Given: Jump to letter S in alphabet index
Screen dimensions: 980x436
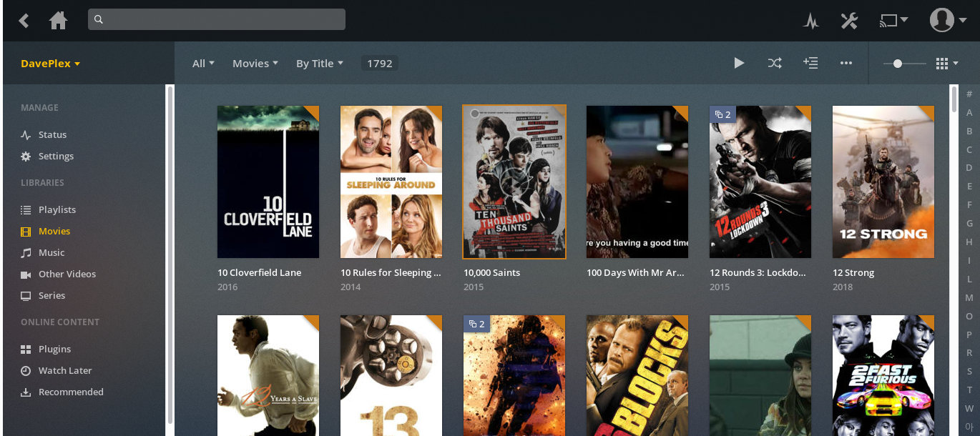Looking at the screenshot, I should [x=969, y=372].
